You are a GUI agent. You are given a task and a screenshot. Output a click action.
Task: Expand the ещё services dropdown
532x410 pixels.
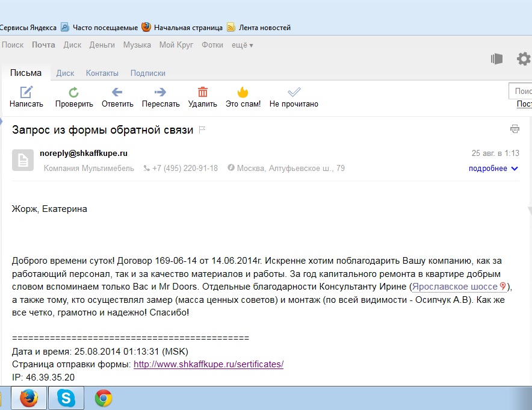click(x=243, y=45)
